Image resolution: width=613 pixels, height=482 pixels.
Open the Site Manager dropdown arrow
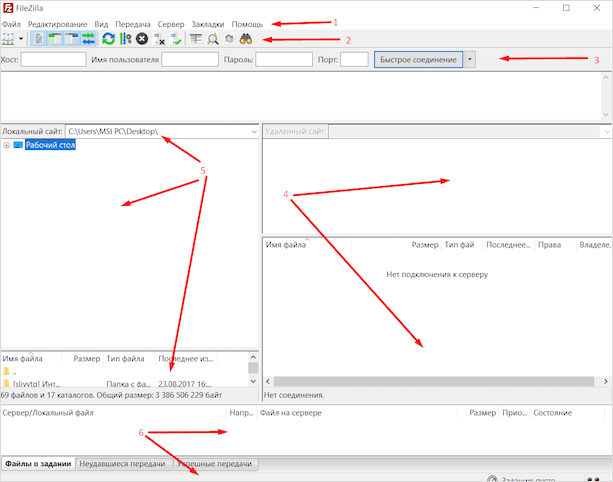click(x=21, y=40)
